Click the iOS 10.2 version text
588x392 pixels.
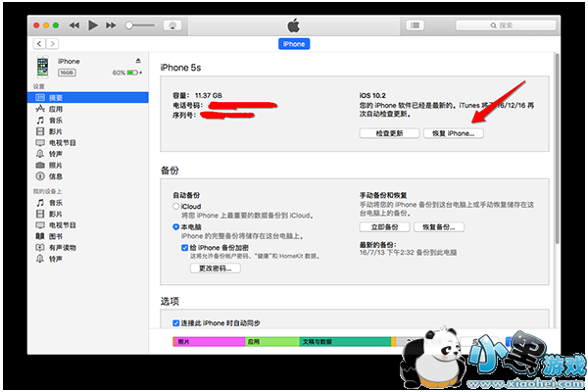pyautogui.click(x=372, y=95)
